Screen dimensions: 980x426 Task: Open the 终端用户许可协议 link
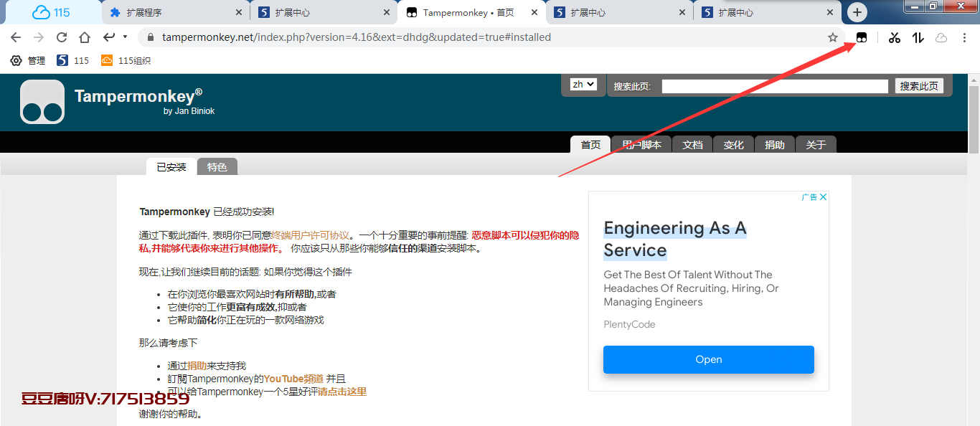[311, 235]
